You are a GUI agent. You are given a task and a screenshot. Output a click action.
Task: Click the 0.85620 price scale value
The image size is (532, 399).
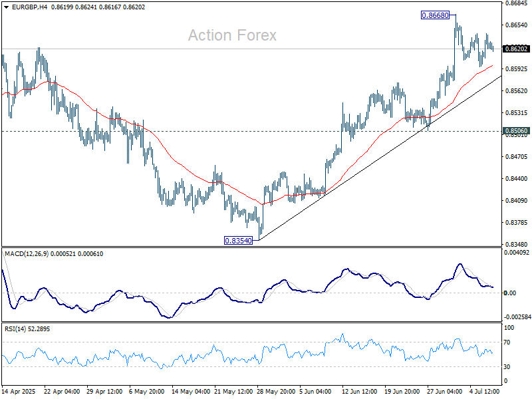(516, 91)
